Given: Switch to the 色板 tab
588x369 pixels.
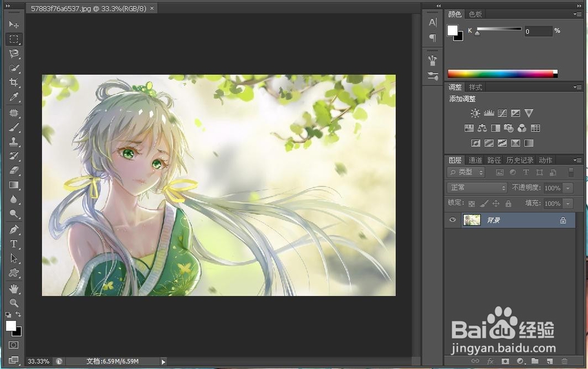Looking at the screenshot, I should tap(475, 14).
